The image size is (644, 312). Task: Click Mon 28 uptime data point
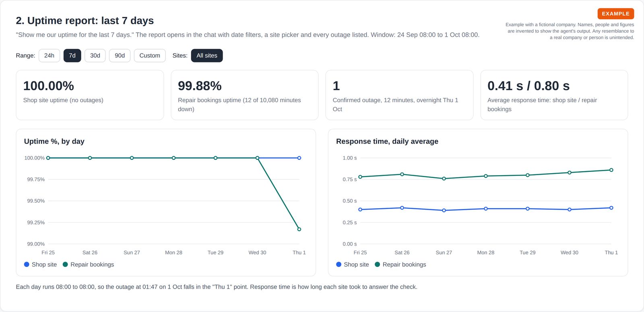point(173,158)
